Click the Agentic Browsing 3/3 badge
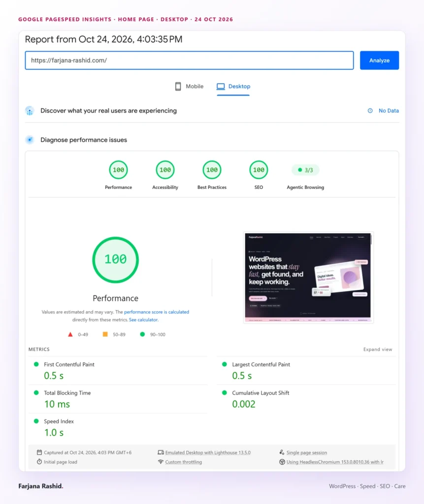Screen dimensions: 424x504 pos(305,170)
